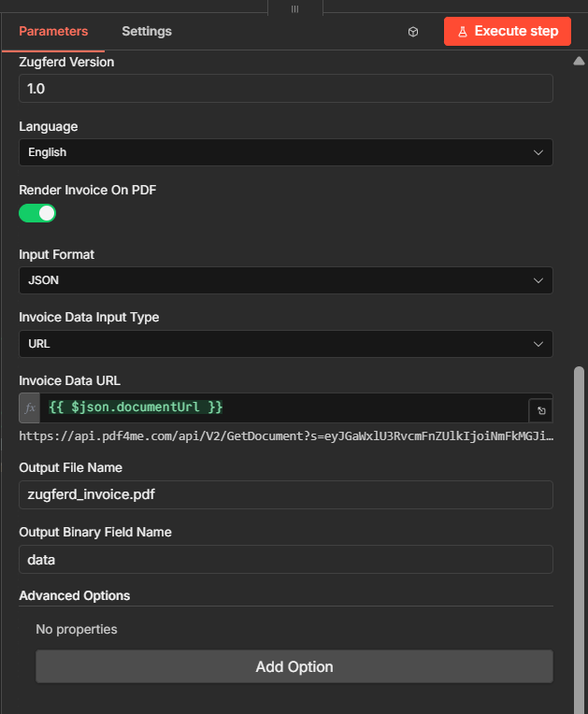Open Invoice Data Input Type dropdown

pyautogui.click(x=285, y=344)
